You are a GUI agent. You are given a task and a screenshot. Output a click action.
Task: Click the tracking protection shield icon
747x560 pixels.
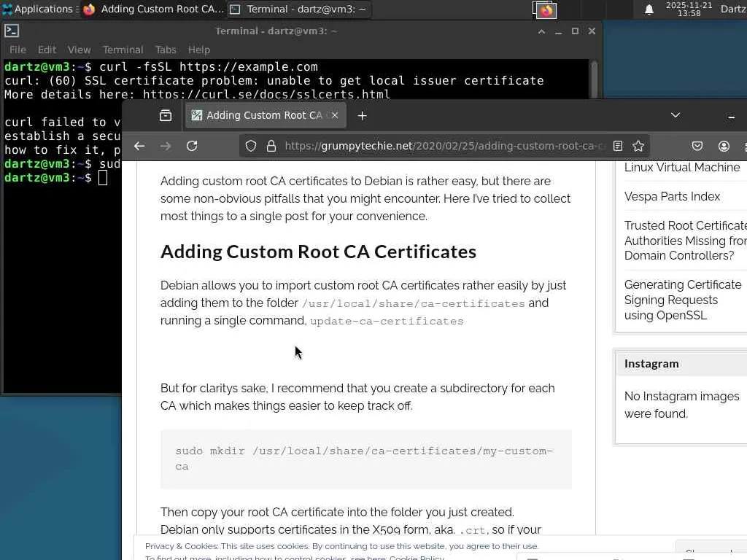pos(251,146)
